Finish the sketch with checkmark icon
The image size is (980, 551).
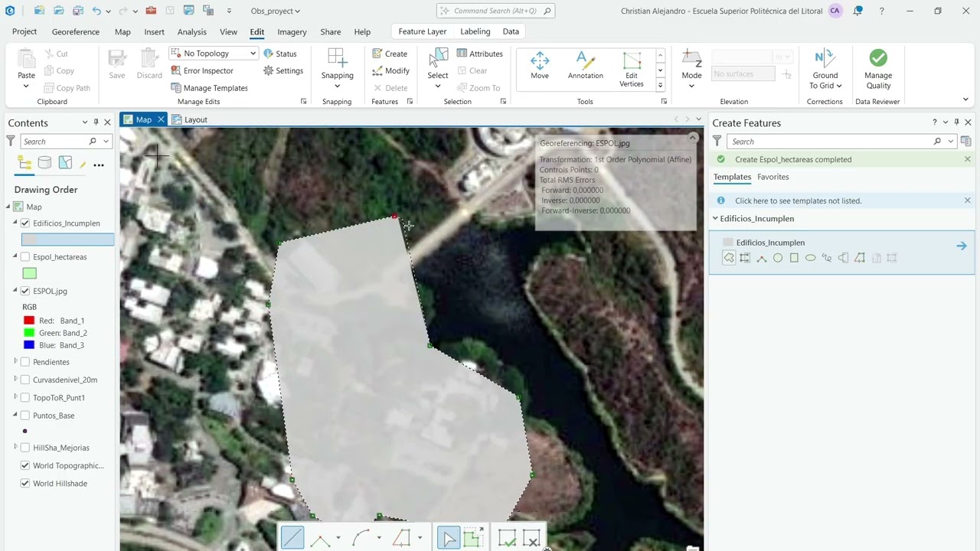pyautogui.click(x=507, y=539)
